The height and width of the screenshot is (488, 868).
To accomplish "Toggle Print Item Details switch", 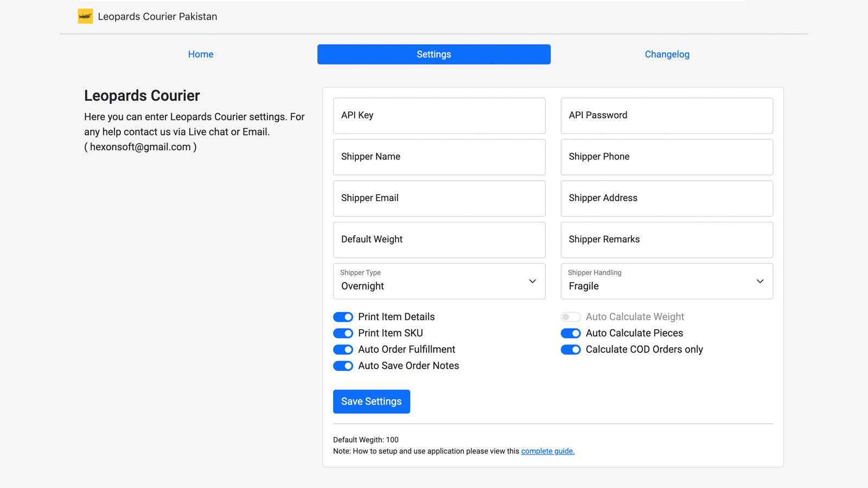I will pos(343,317).
